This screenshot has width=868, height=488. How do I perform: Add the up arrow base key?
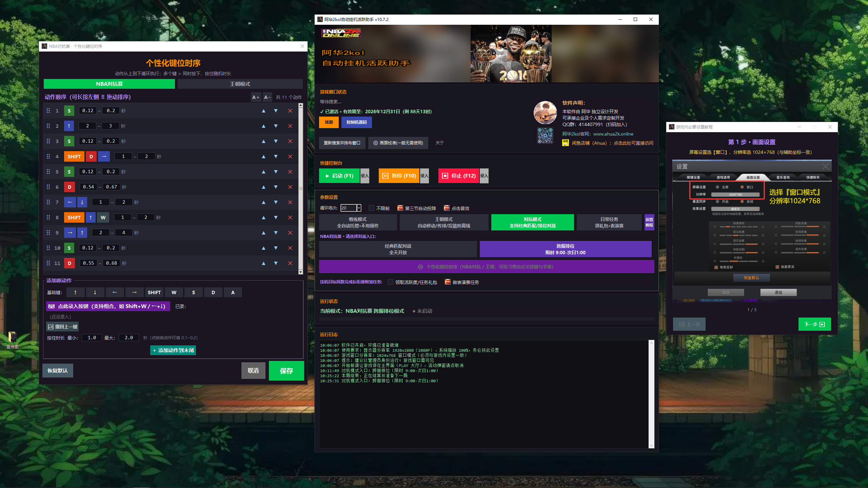75,292
